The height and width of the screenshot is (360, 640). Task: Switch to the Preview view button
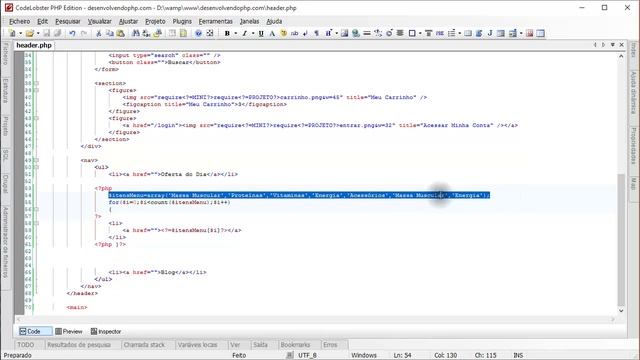69,331
